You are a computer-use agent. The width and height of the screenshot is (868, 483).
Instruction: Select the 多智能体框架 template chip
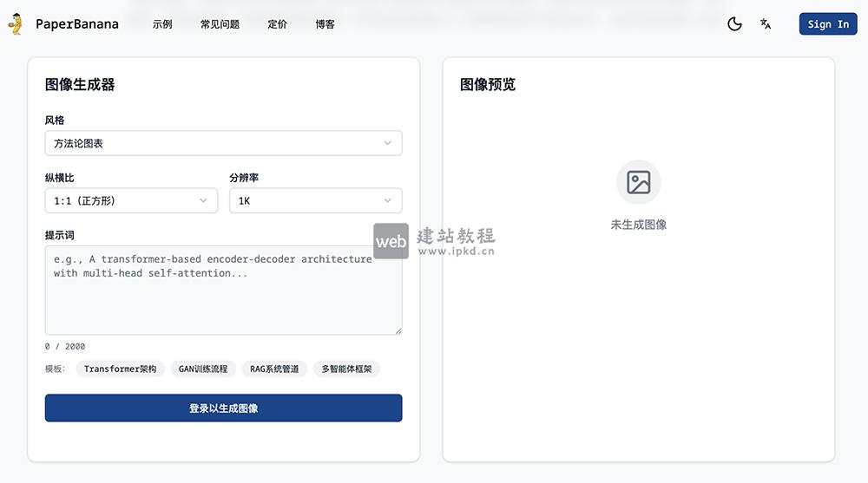(346, 369)
